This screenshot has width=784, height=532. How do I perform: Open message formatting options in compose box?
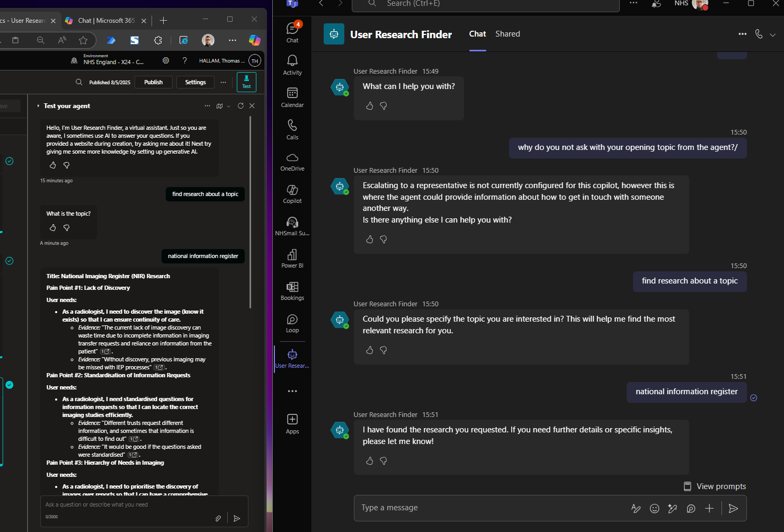coord(636,509)
